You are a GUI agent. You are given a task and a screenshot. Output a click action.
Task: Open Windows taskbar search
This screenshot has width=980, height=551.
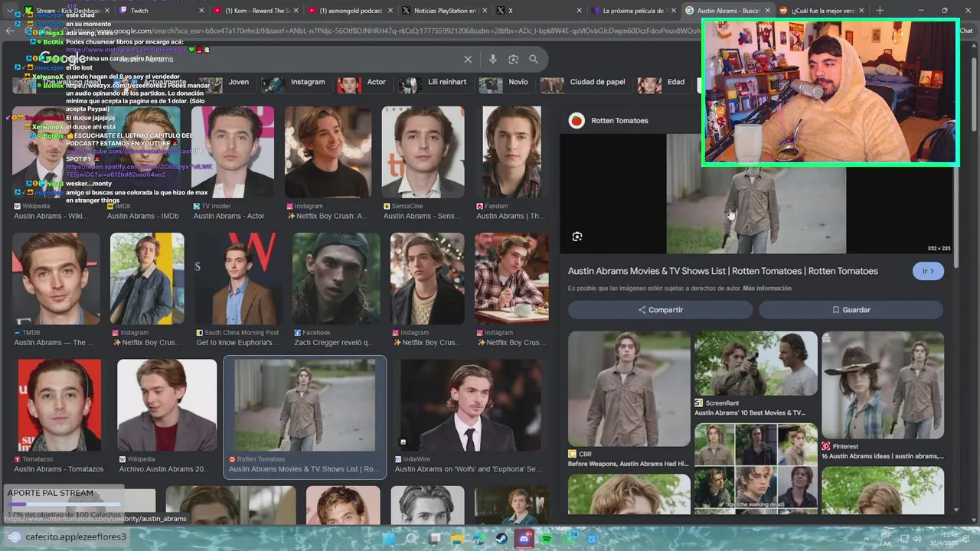point(412,539)
